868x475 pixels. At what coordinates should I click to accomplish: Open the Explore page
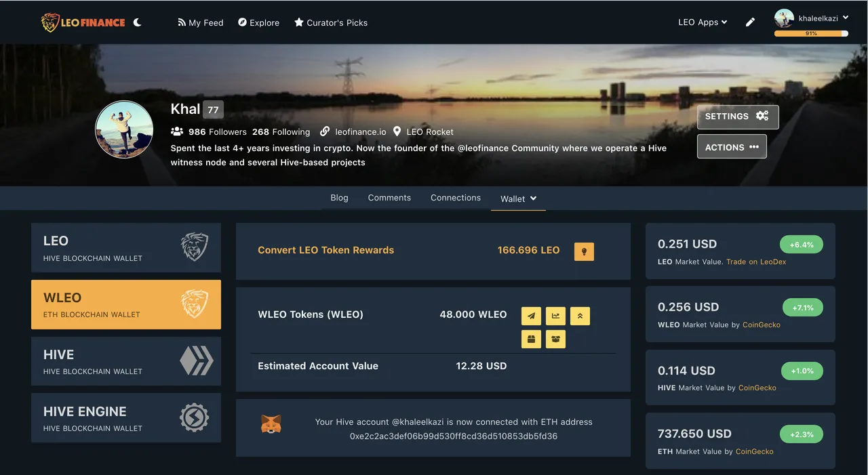(x=258, y=22)
